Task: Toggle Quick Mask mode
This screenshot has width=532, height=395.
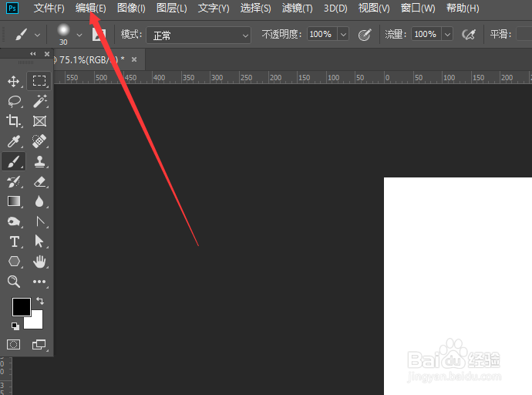Action: pyautogui.click(x=14, y=344)
